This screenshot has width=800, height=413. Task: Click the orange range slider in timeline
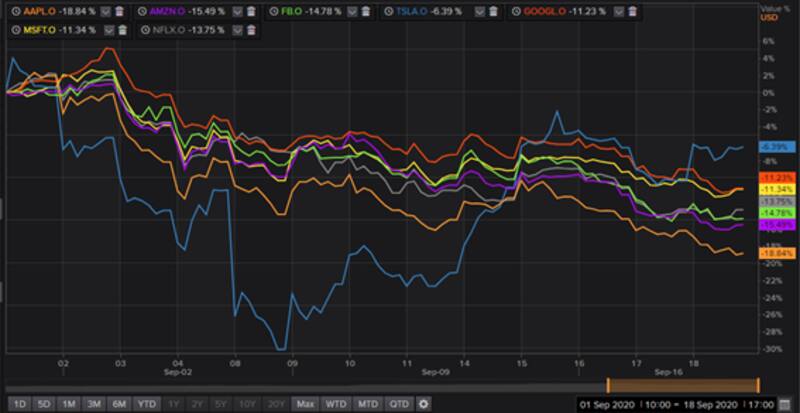coord(683,385)
